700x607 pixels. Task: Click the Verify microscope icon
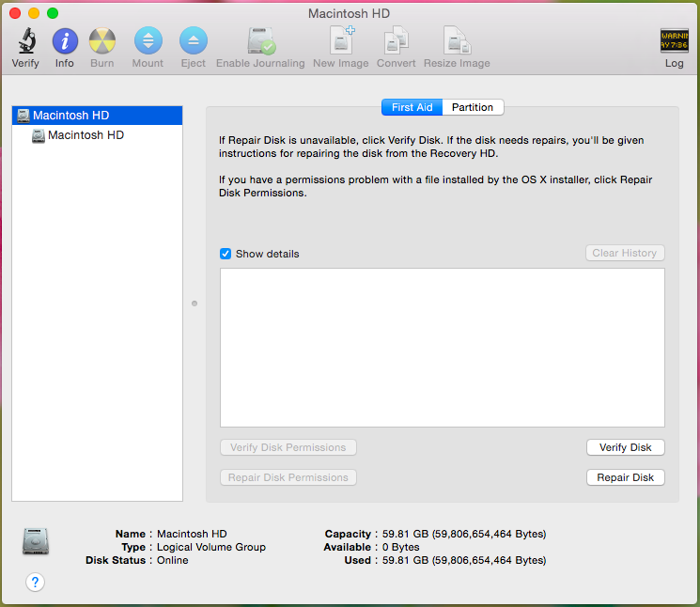[x=27, y=40]
